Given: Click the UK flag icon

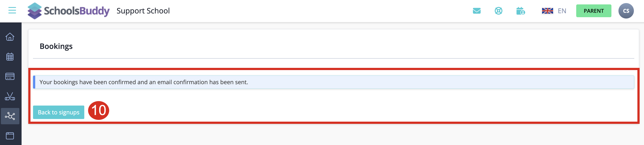Looking at the screenshot, I should [x=547, y=11].
